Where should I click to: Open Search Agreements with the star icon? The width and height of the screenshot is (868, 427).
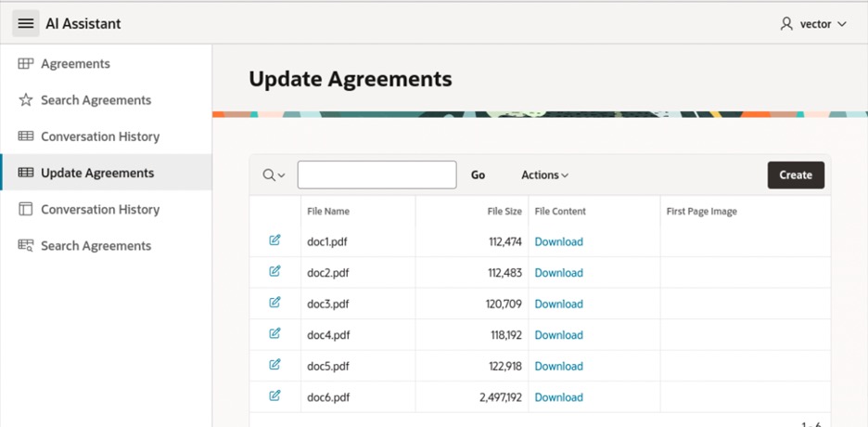[x=96, y=100]
